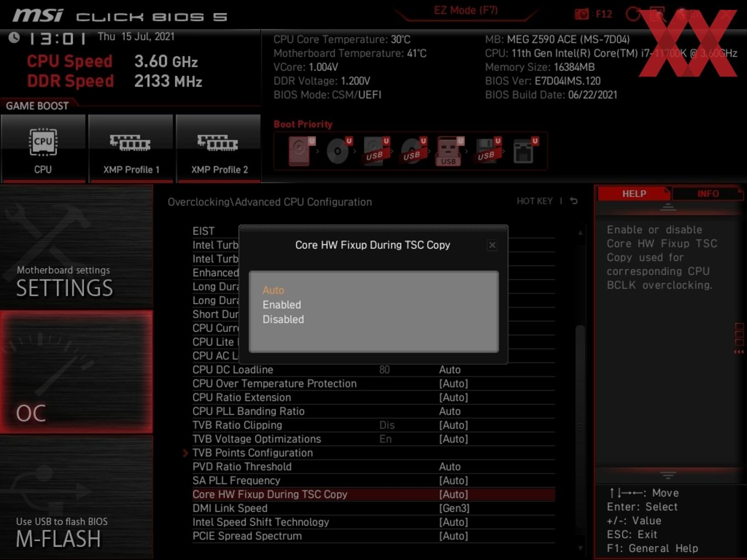Viewport: 747px width, 560px height.
Task: Expand TVB Points Configuration submenu
Action: click(x=252, y=453)
